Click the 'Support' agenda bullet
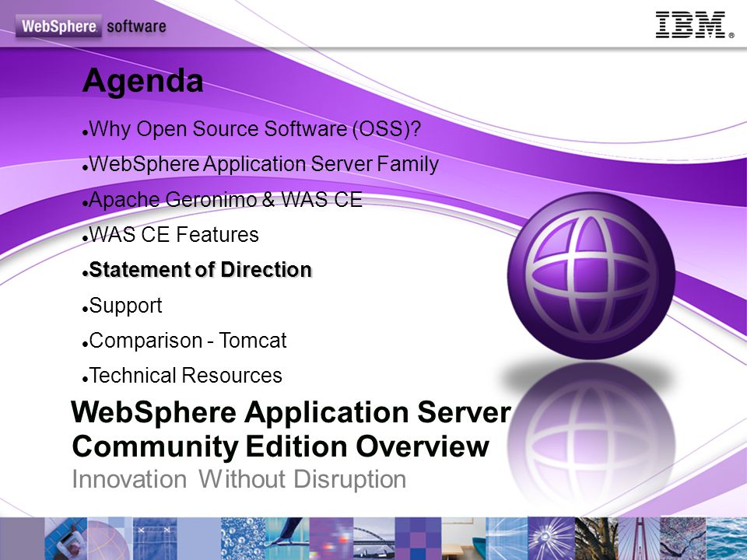The image size is (747, 560). (x=122, y=305)
